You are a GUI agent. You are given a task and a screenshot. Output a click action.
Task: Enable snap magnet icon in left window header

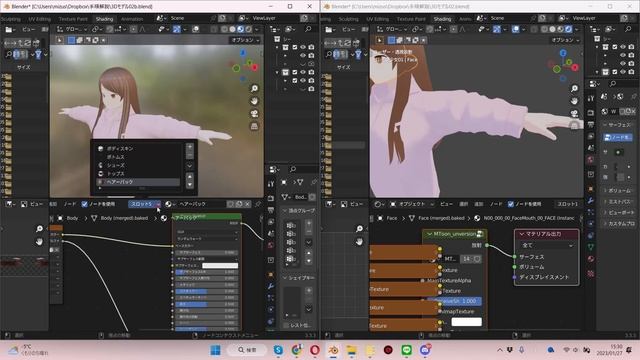[110, 29]
